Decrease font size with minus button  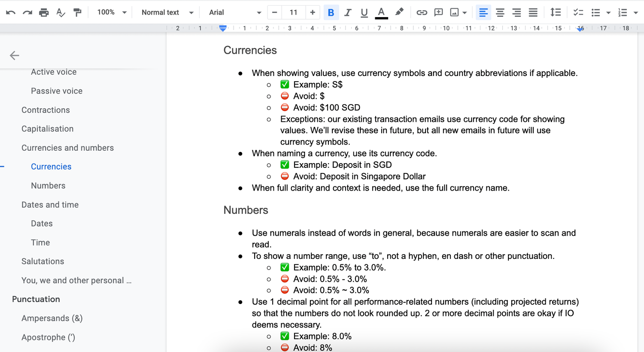[x=275, y=12]
